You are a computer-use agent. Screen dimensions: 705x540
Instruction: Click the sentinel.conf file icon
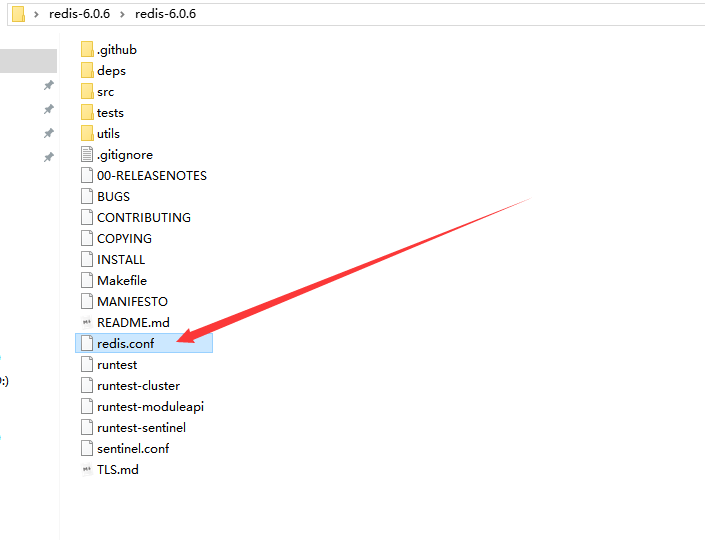87,448
